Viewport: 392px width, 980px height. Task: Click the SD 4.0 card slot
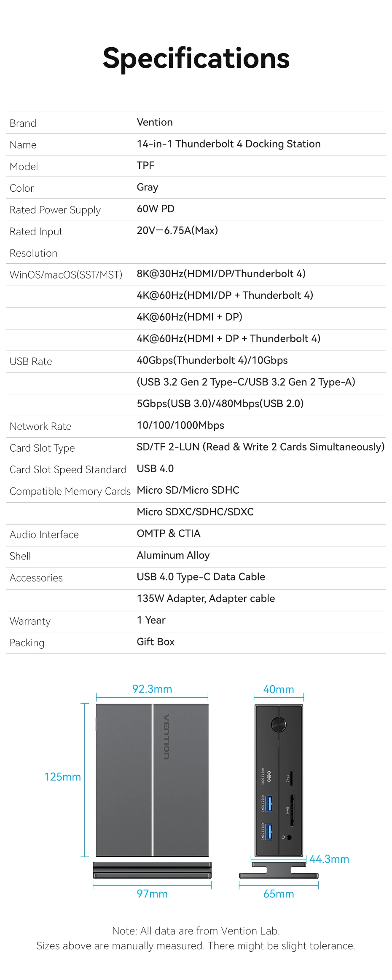(292, 810)
